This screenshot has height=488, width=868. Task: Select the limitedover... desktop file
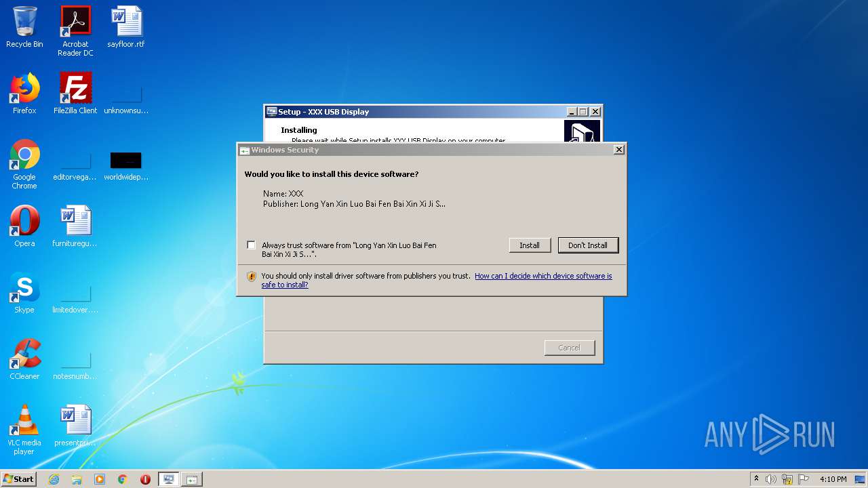[x=75, y=300]
